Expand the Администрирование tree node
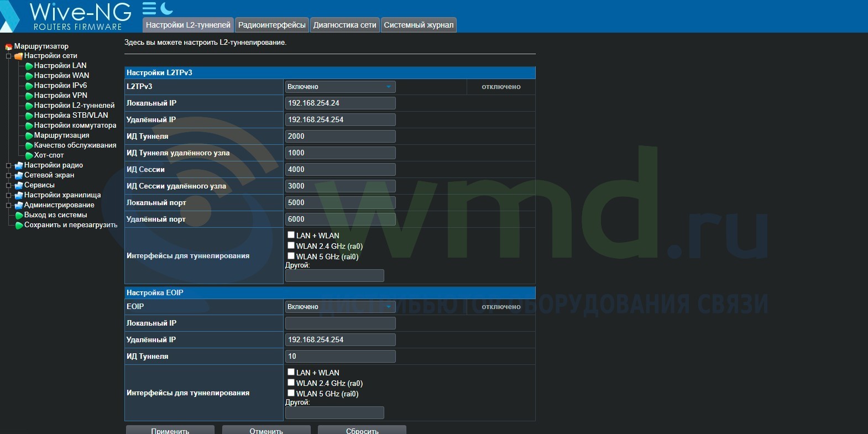The height and width of the screenshot is (434, 868). click(x=9, y=205)
